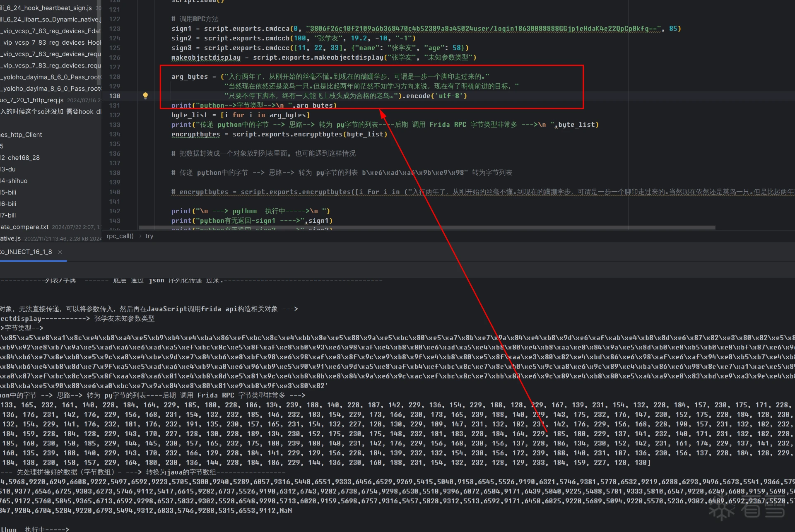Select yoloho_dayima_8_6_0_Pass_root first entry

[51, 77]
